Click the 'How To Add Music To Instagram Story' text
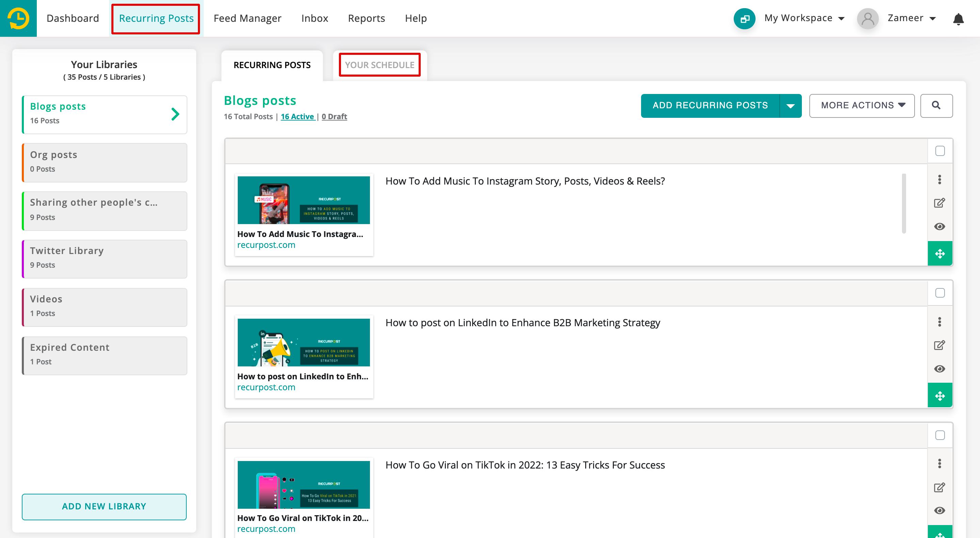 pos(525,181)
